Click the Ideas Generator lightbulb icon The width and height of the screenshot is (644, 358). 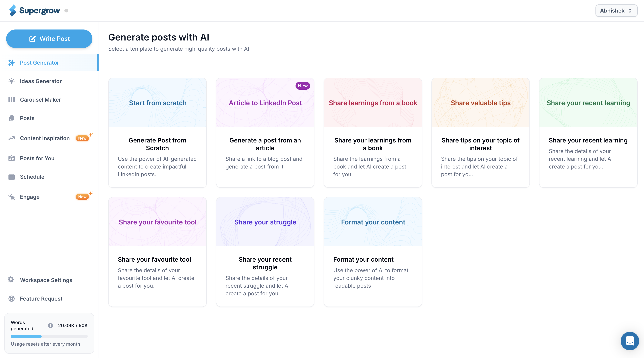pyautogui.click(x=12, y=81)
